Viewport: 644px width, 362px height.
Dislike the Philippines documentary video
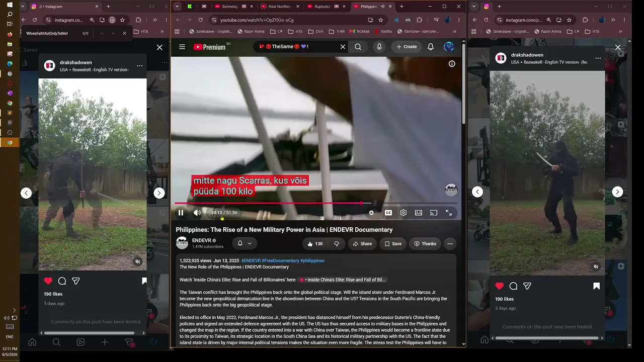pyautogui.click(x=337, y=244)
